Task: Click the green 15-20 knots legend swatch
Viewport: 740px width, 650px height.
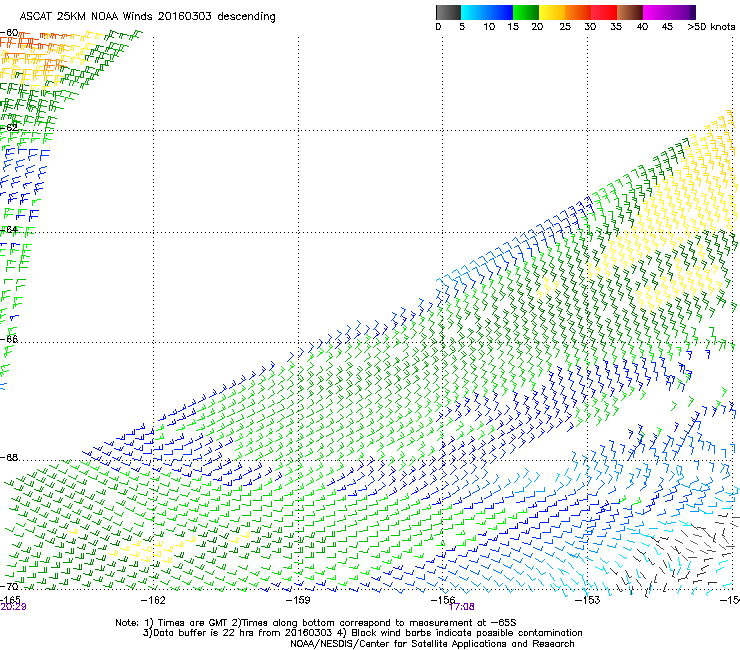Action: (x=526, y=12)
